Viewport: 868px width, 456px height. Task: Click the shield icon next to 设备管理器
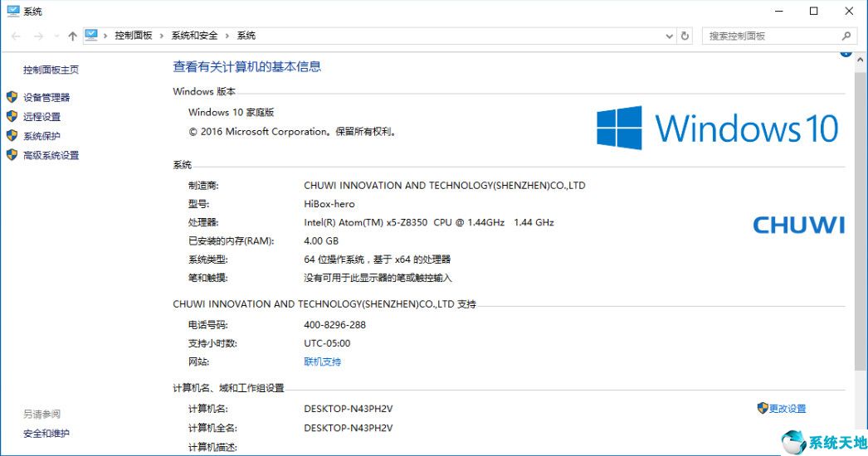click(12, 97)
